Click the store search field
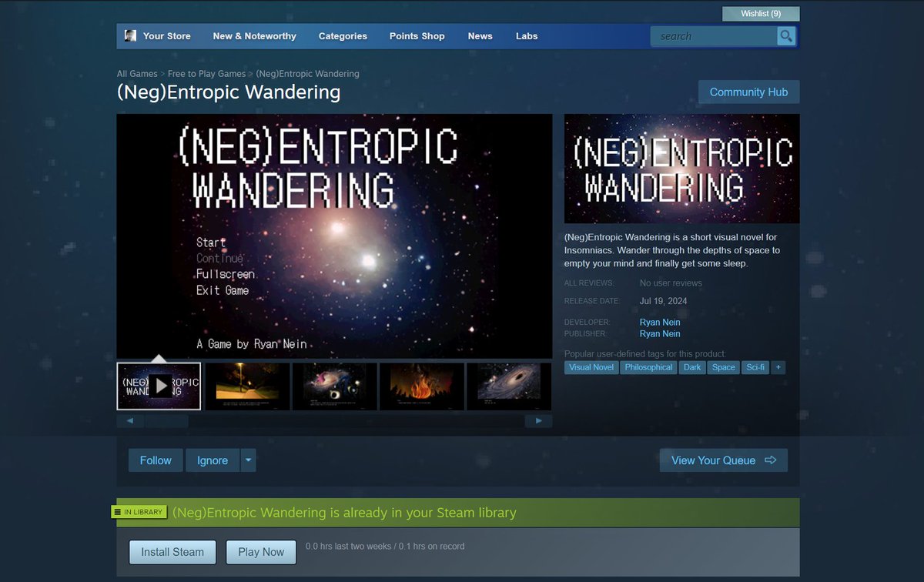This screenshot has width=924, height=582. point(714,36)
